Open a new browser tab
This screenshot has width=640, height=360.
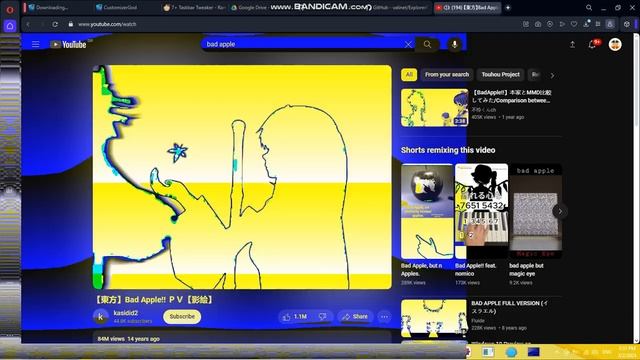508,7
